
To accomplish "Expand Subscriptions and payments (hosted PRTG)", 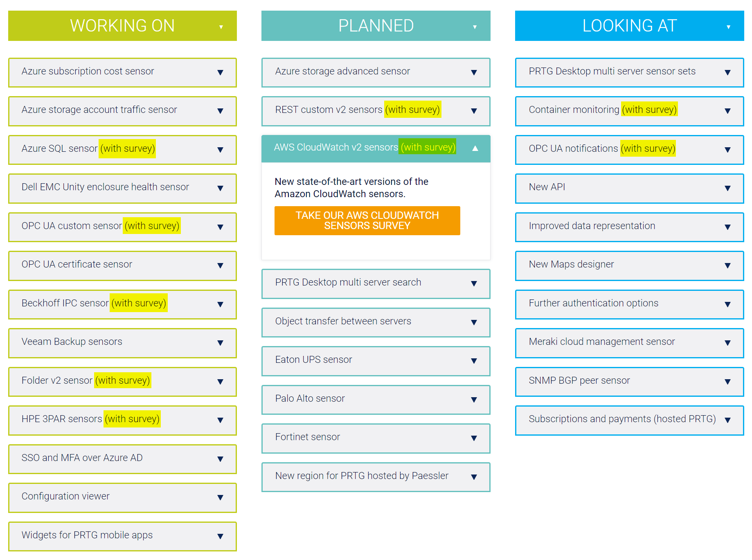I will coord(727,421).
